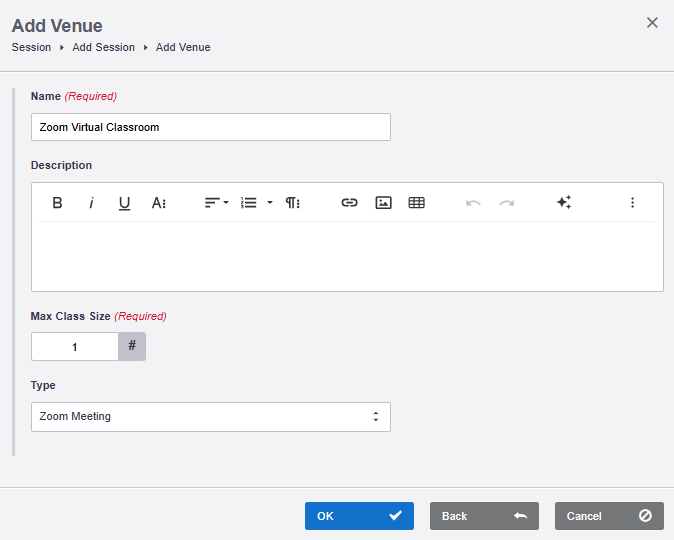Confirm venue with OK button
Viewport: 674px width, 540px height.
click(x=359, y=516)
